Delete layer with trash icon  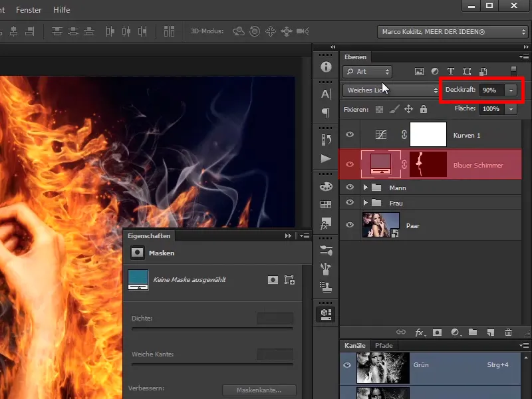point(508,332)
